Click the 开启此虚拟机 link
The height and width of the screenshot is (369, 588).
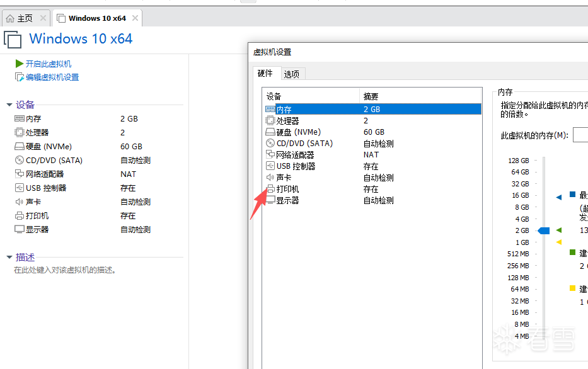pos(49,64)
